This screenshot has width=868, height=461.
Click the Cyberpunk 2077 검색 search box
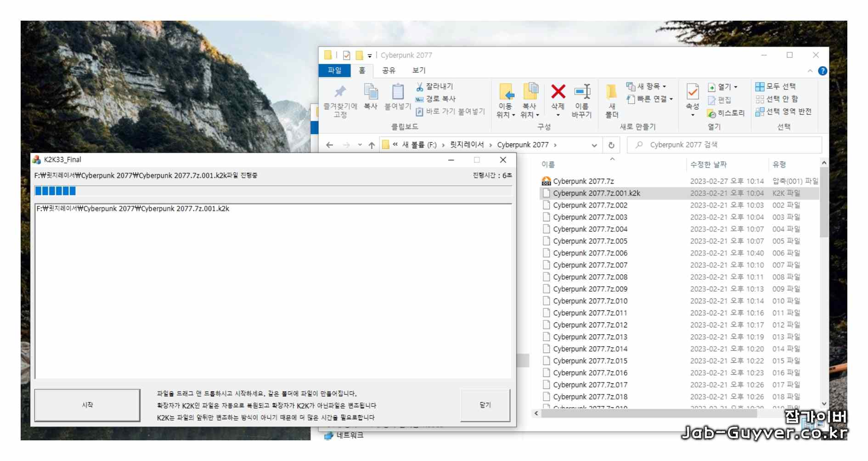coord(725,145)
